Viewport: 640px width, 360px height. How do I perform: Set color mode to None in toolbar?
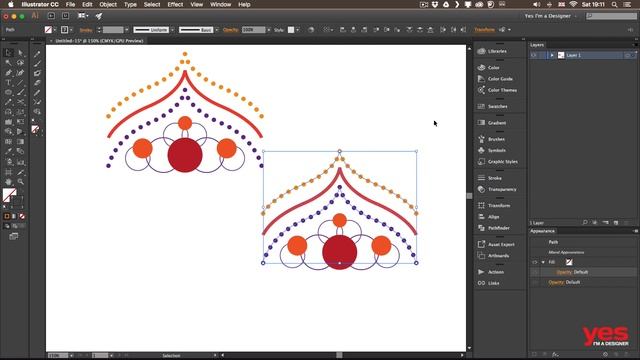tap(22, 216)
